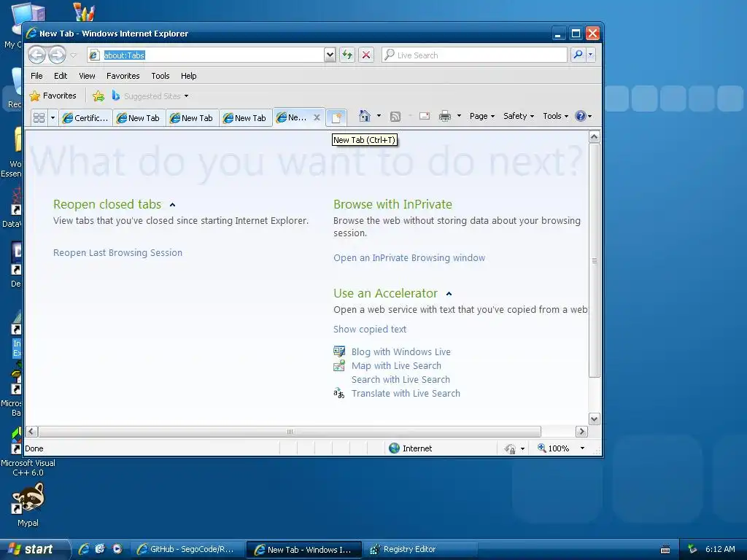This screenshot has width=747, height=560.
Task: Click the address bar containing about:Tabs
Action: tap(206, 55)
